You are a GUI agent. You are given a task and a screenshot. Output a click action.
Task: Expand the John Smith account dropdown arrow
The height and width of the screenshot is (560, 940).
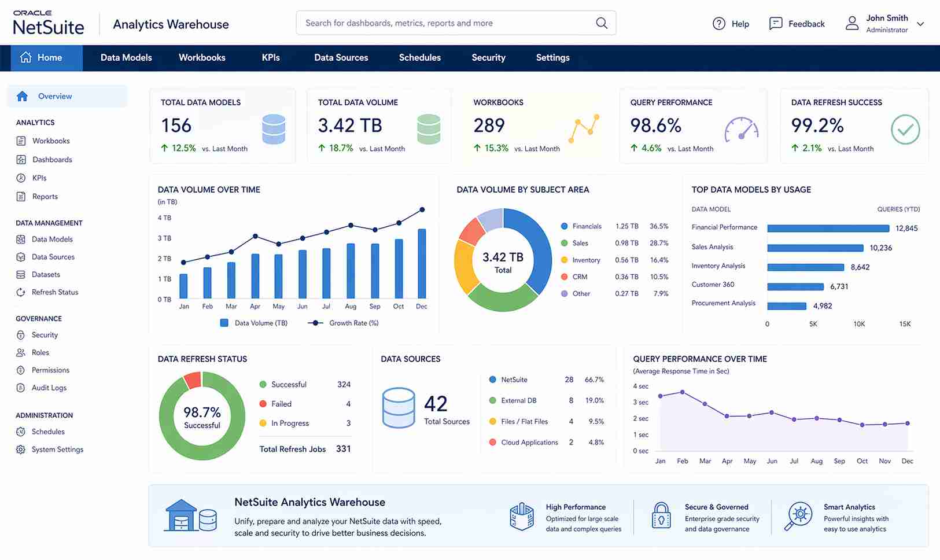[x=920, y=24]
